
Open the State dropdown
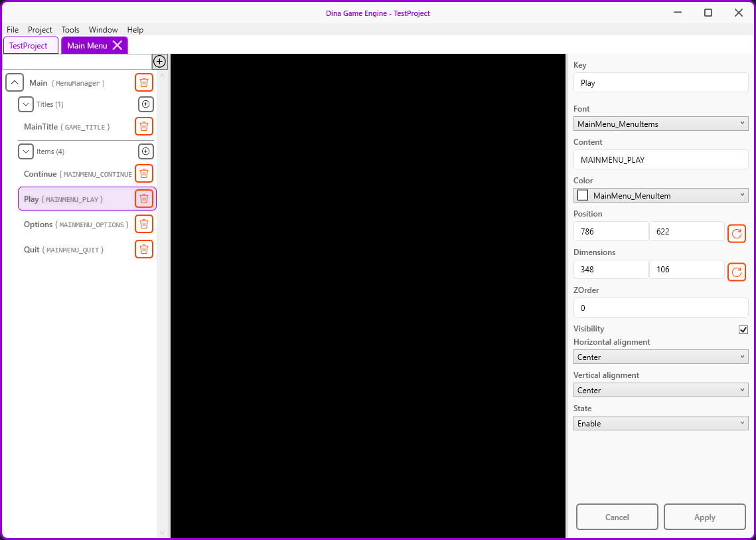[x=660, y=423]
